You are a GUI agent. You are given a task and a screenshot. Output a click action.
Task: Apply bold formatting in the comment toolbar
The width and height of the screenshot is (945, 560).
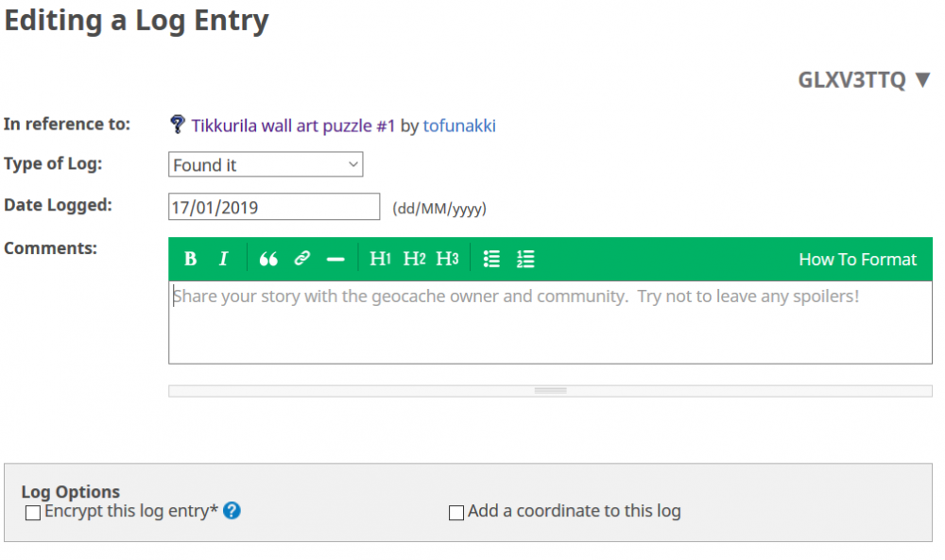[191, 259]
